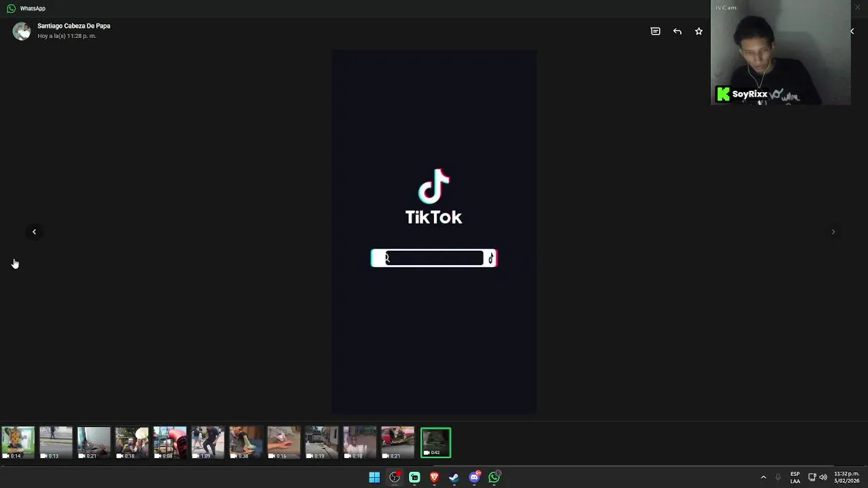Image resolution: width=868 pixels, height=488 pixels.
Task: Open WhatsApp from the taskbar
Action: point(494,478)
